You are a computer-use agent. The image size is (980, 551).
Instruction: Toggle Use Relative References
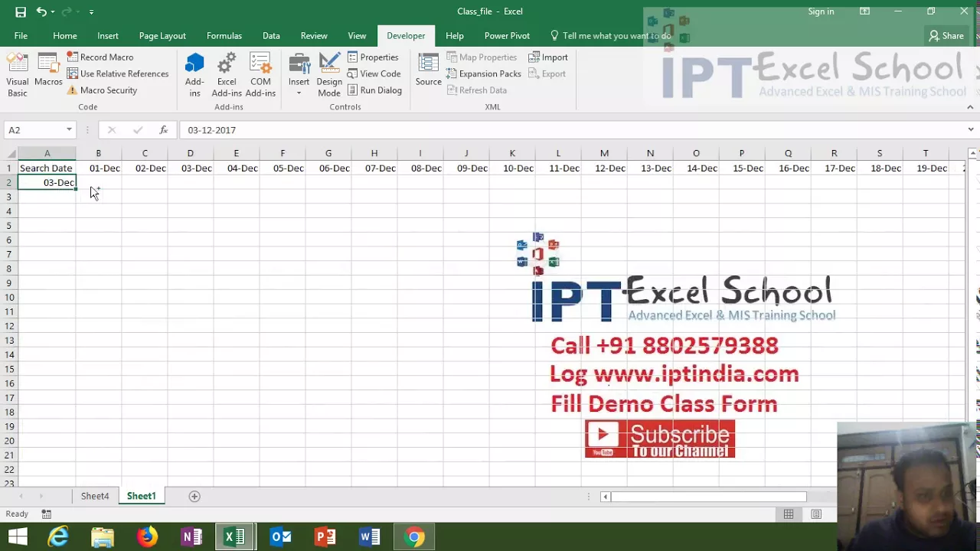(117, 73)
